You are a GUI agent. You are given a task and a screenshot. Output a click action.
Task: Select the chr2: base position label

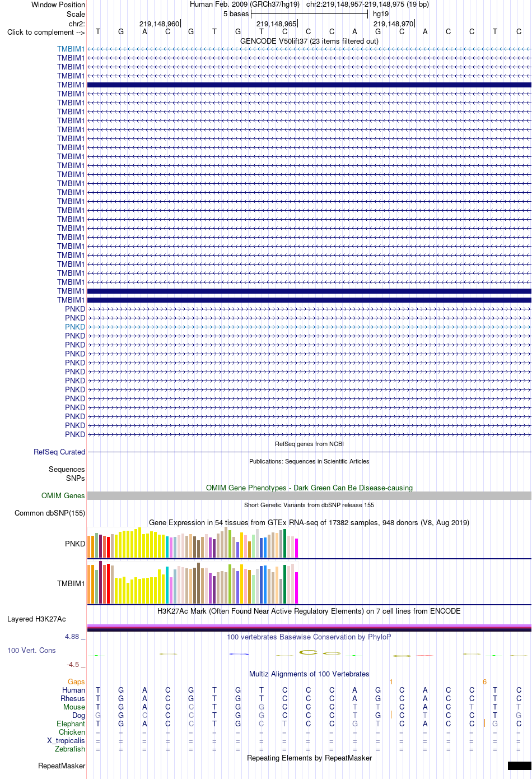(77, 24)
